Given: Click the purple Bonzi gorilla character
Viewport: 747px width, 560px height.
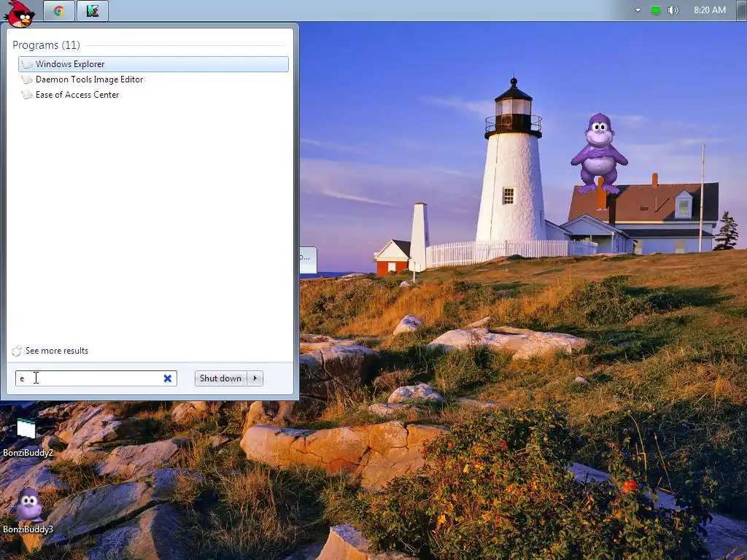Looking at the screenshot, I should [599, 153].
